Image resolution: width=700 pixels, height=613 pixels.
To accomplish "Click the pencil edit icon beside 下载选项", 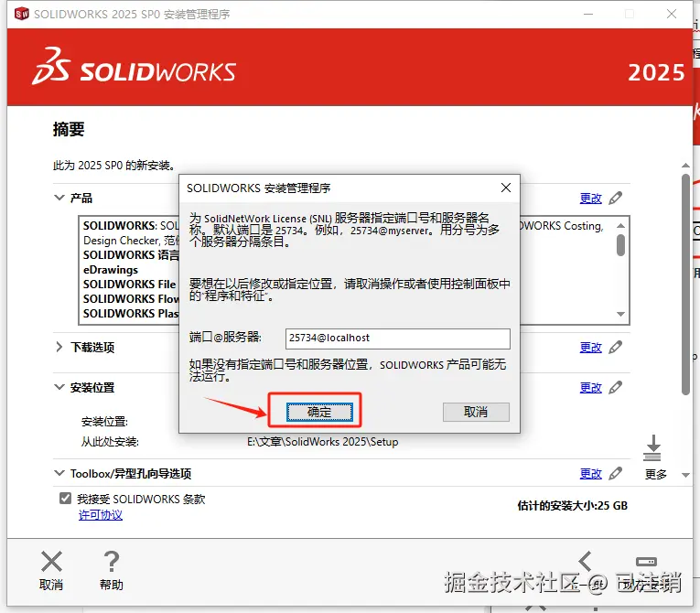I will [x=616, y=347].
